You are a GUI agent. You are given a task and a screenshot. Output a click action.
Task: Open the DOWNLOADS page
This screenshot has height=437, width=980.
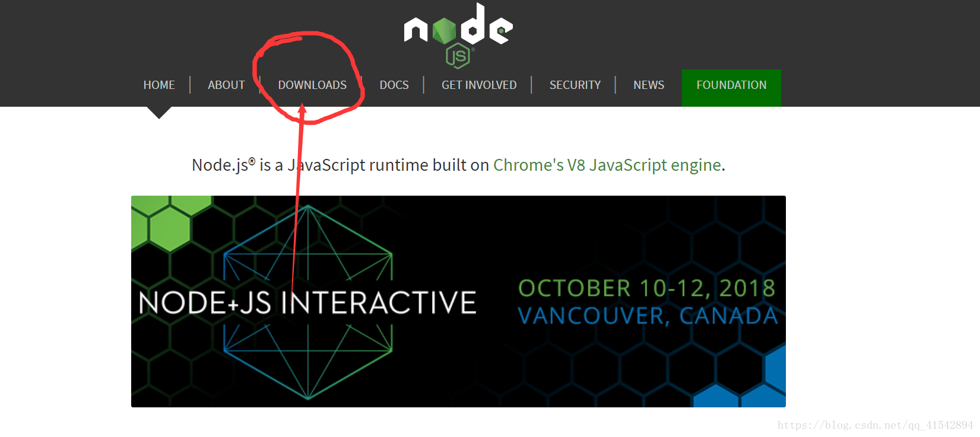[x=312, y=85]
